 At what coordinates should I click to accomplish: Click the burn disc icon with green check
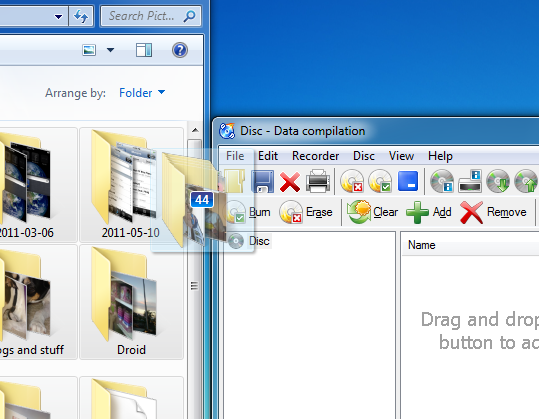pos(380,181)
